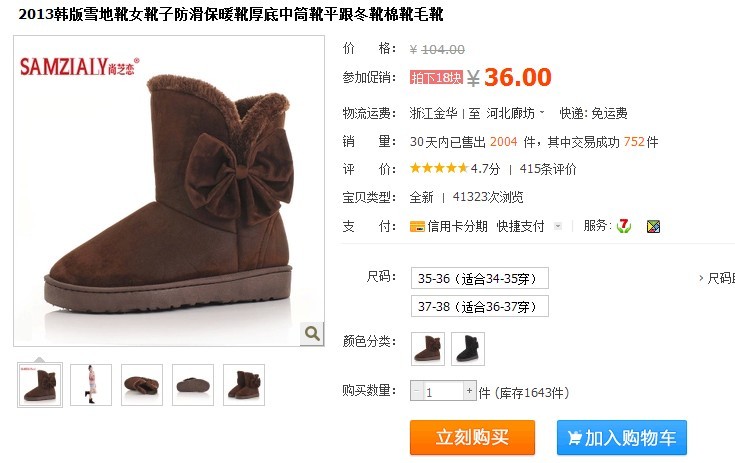Click the second service guarantee icon

pos(653,227)
